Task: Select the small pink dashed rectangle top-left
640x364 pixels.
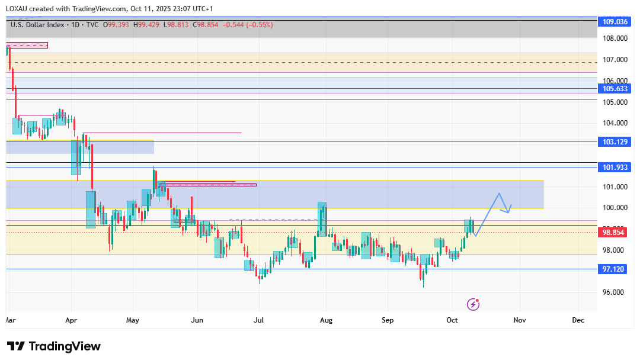Action: point(27,45)
